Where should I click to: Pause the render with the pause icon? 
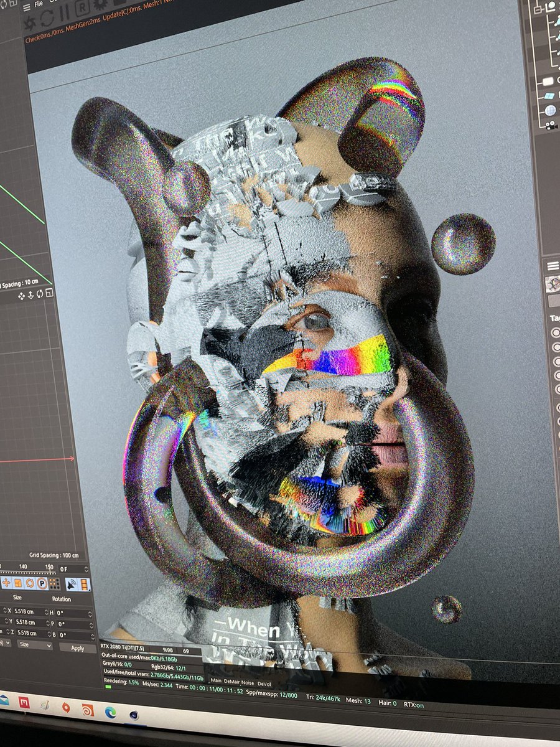[65, 12]
